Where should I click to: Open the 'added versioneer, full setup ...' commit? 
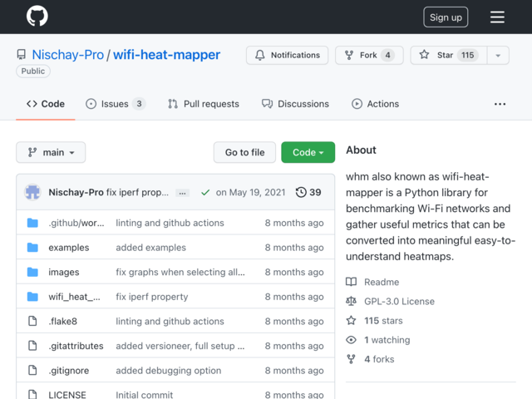coord(180,346)
